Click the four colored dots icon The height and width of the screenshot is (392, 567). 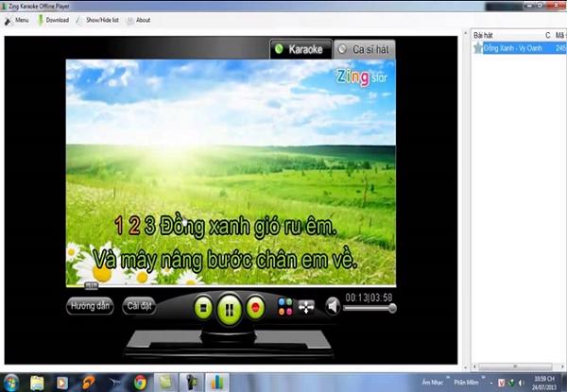(284, 306)
